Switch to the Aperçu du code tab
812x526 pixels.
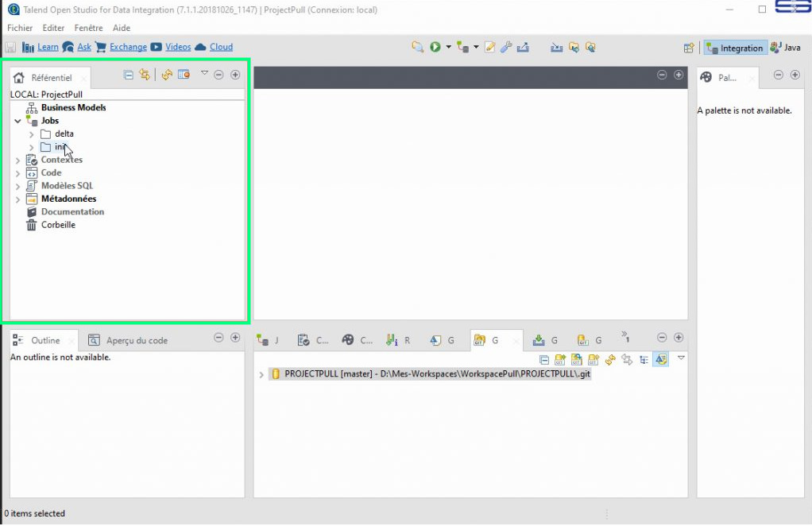tap(128, 340)
